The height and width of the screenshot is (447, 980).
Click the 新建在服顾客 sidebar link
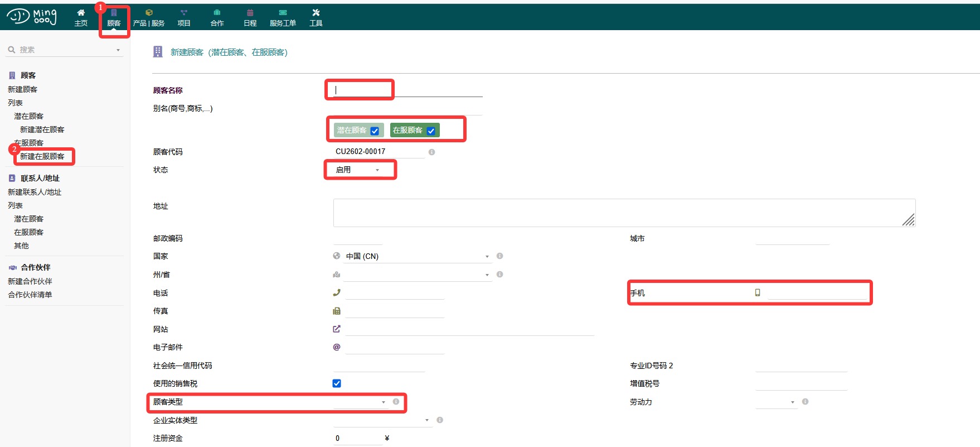click(42, 156)
